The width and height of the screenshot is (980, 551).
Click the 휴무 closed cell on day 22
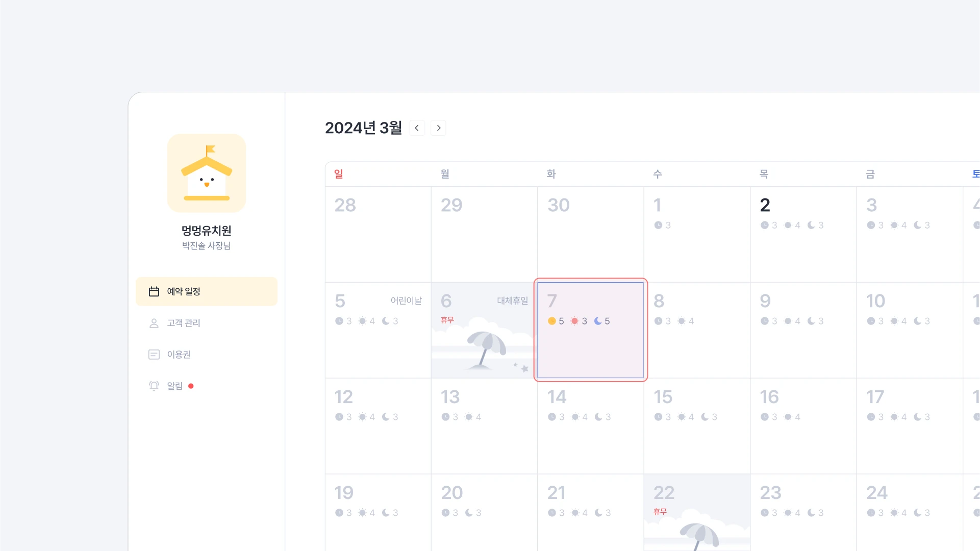click(697, 512)
